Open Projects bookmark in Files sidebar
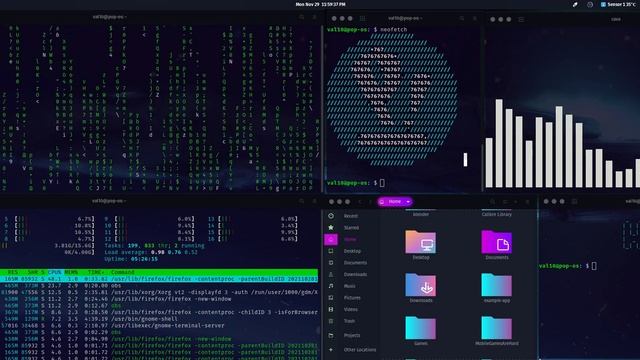Image resolution: width=640 pixels, height=360 pixels. [x=351, y=336]
